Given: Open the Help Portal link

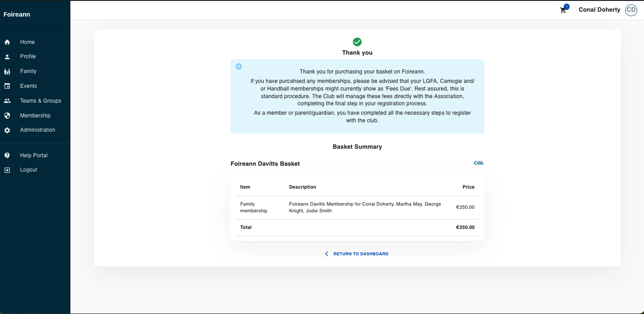Looking at the screenshot, I should 34,155.
